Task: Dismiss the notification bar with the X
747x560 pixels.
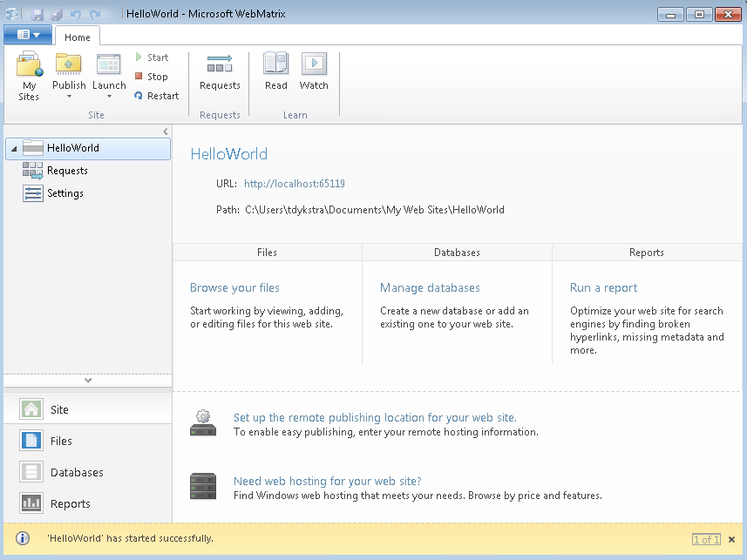Action: [x=732, y=539]
